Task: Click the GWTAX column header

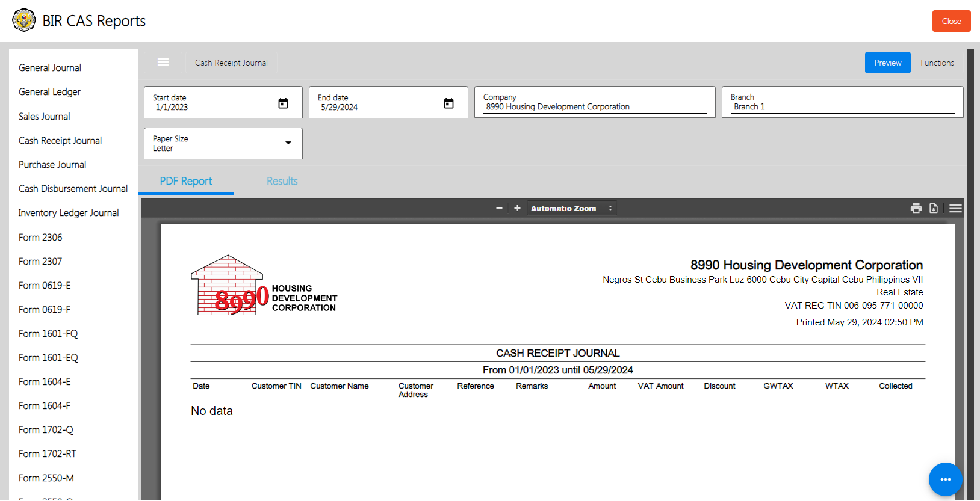Action: click(x=778, y=386)
